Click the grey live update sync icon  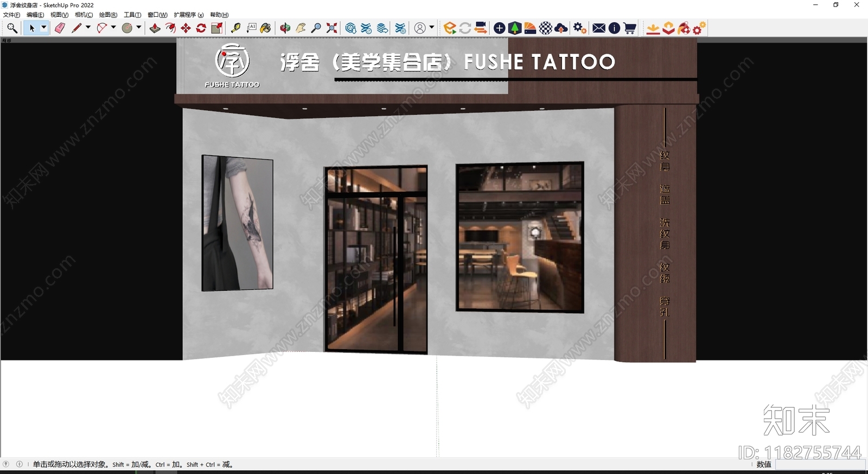click(465, 28)
